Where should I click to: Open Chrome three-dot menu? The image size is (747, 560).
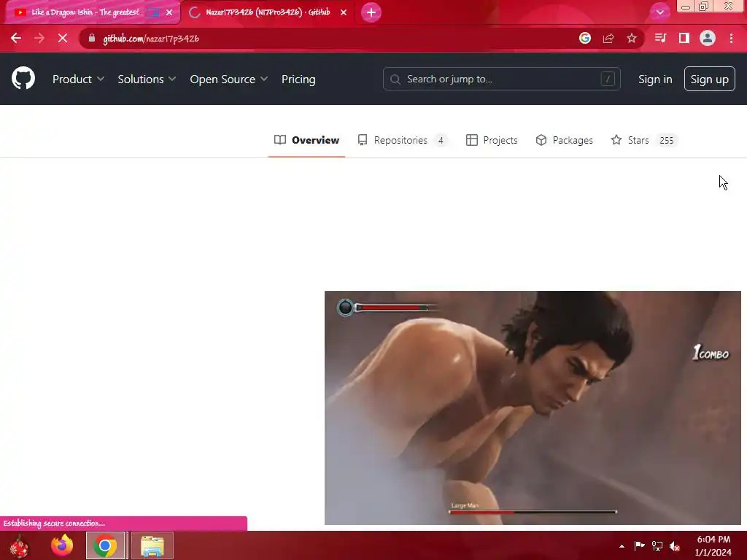(x=731, y=38)
